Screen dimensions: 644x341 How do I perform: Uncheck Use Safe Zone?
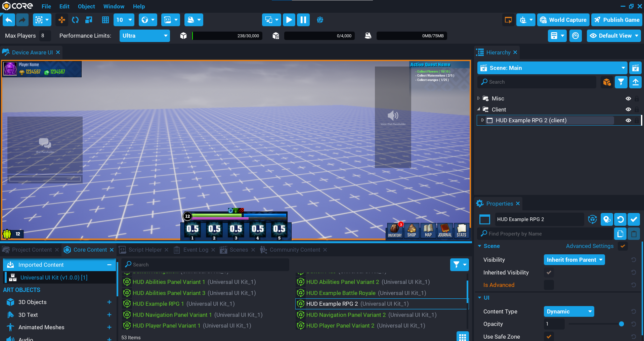549,336
